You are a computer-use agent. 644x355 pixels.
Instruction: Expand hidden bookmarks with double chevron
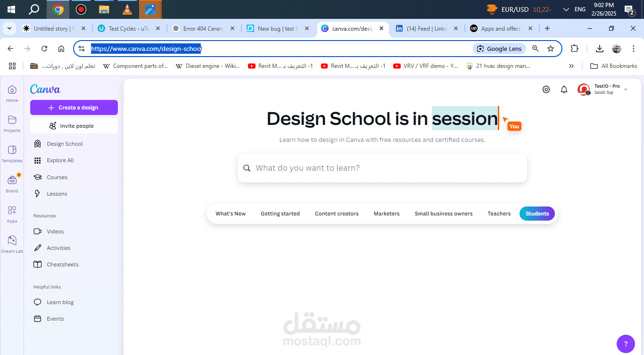pos(571,66)
